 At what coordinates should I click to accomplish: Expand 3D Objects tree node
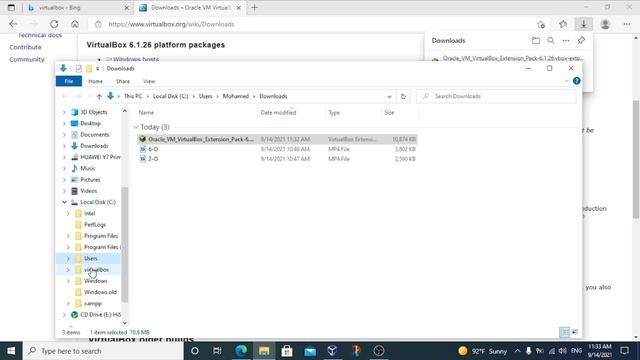(x=64, y=112)
